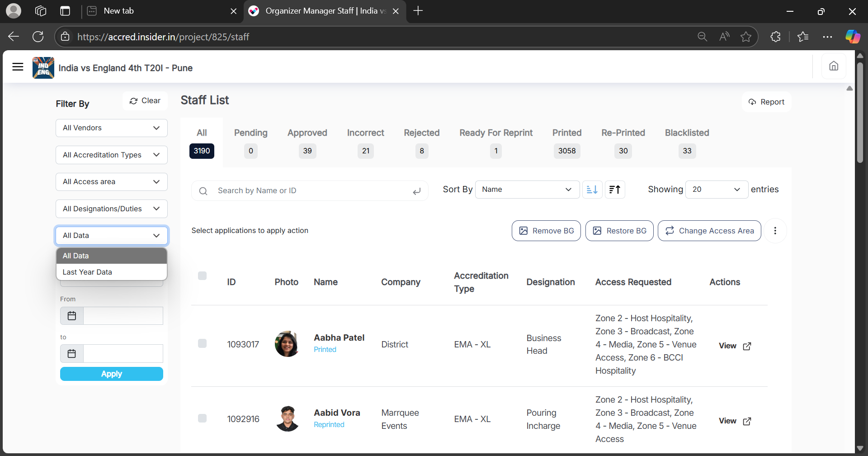
Task: Sort the list in ascending order
Action: tap(592, 190)
